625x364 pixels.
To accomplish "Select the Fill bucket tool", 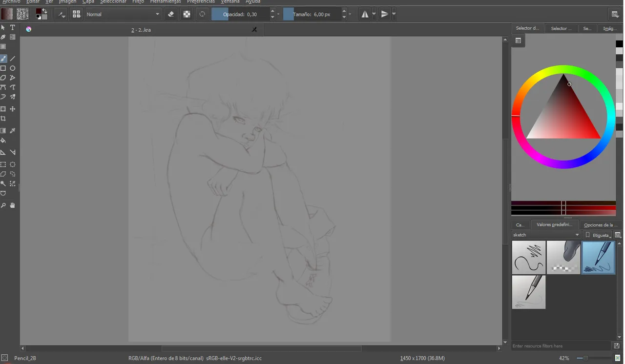I will 3,141.
